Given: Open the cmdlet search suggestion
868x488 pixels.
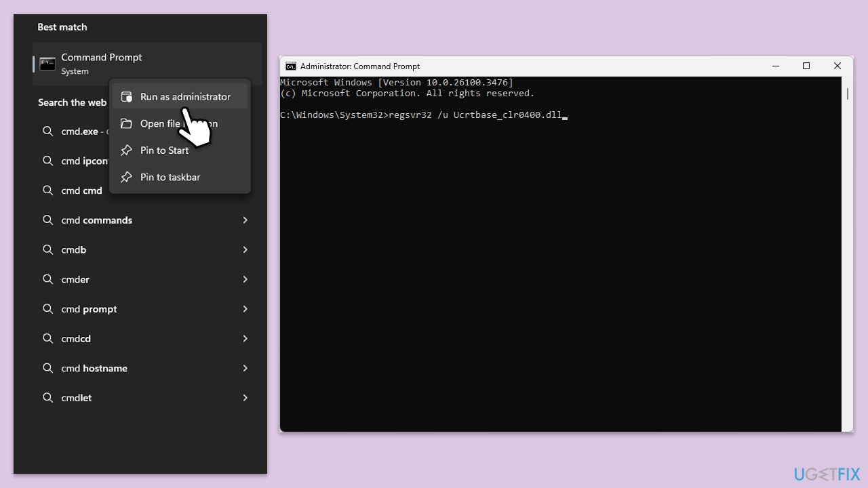Looking at the screenshot, I should tap(77, 398).
